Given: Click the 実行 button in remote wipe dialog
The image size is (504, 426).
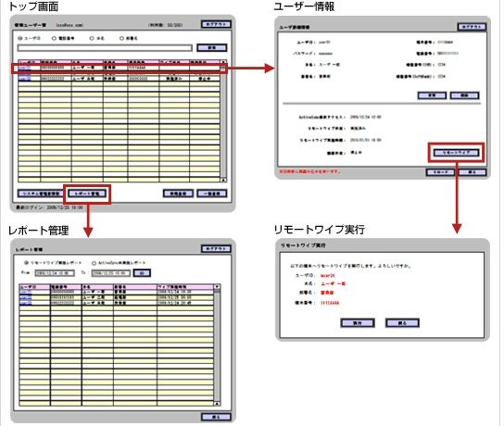Looking at the screenshot, I should point(358,323).
